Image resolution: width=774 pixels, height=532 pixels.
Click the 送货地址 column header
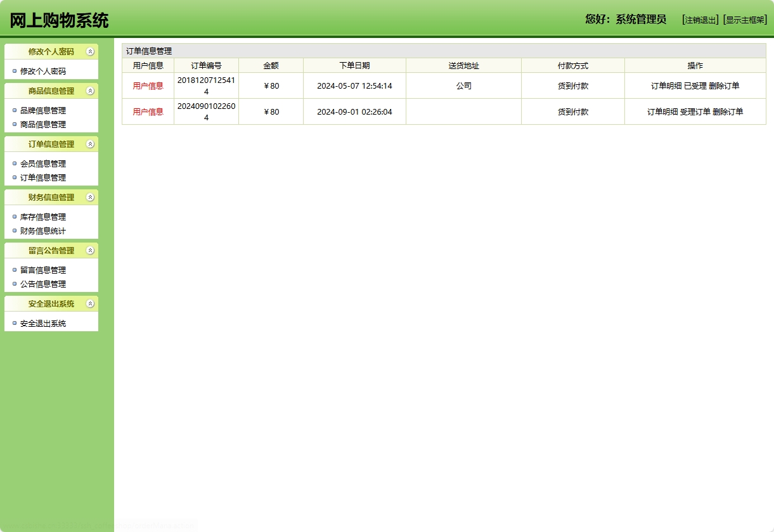pos(464,66)
